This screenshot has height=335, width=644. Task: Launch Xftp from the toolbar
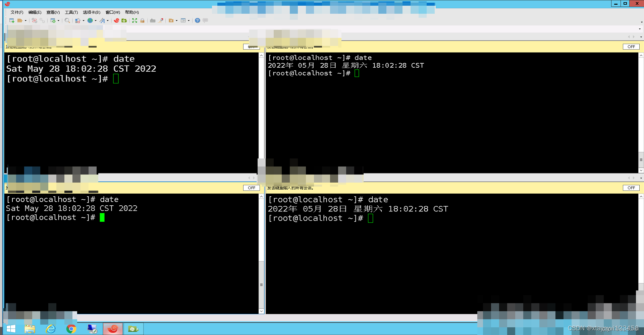tap(124, 20)
